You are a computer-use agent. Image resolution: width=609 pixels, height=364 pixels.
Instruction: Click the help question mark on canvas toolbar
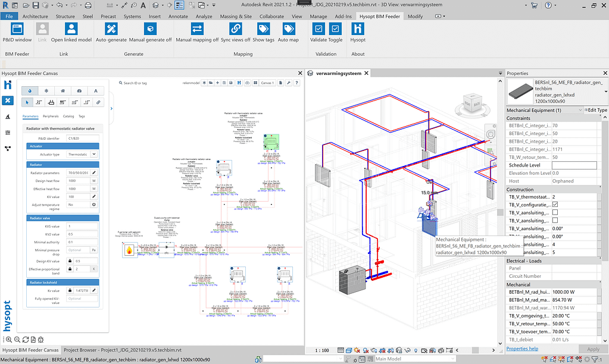(x=296, y=83)
